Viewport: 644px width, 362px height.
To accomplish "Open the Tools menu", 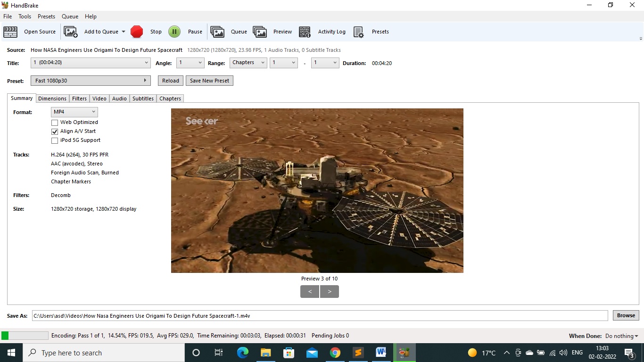I will coord(25,16).
